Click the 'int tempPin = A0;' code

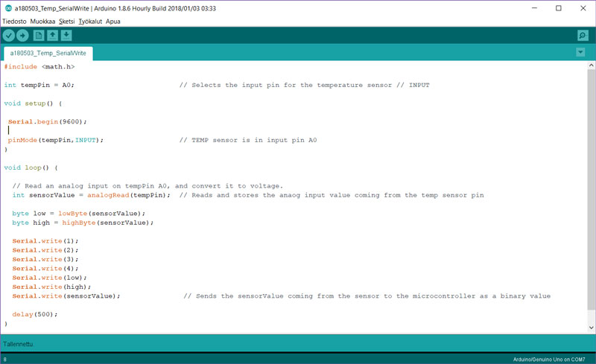click(39, 85)
